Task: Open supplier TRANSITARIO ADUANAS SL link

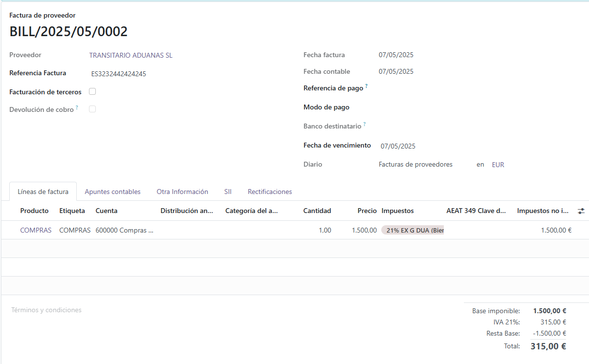Action: click(x=131, y=55)
